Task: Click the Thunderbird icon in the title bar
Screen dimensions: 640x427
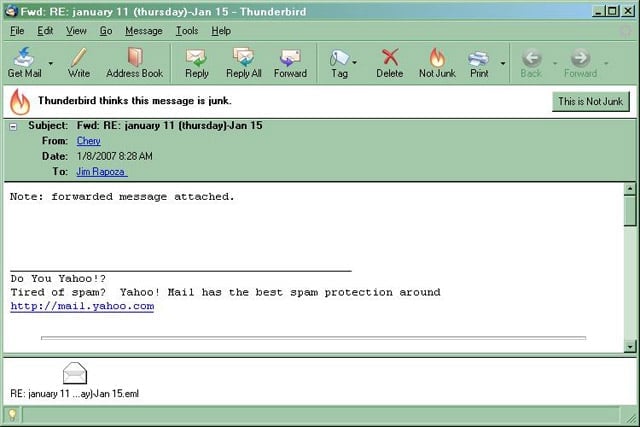Action: (x=11, y=11)
